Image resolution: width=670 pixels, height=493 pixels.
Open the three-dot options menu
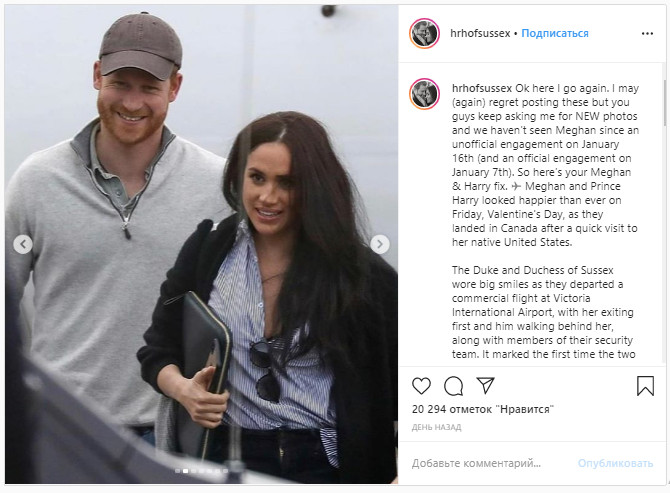pos(647,33)
